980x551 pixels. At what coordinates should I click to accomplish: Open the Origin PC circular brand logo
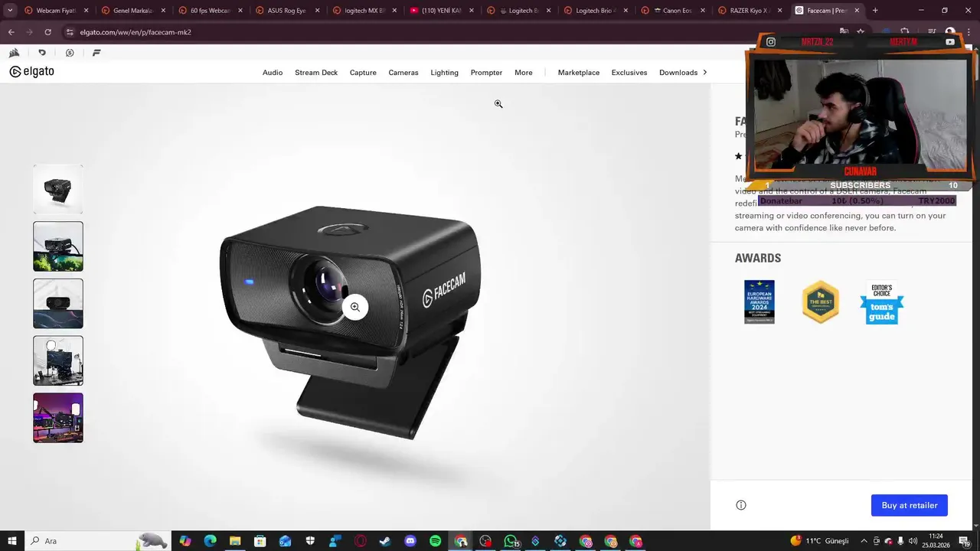[70, 53]
